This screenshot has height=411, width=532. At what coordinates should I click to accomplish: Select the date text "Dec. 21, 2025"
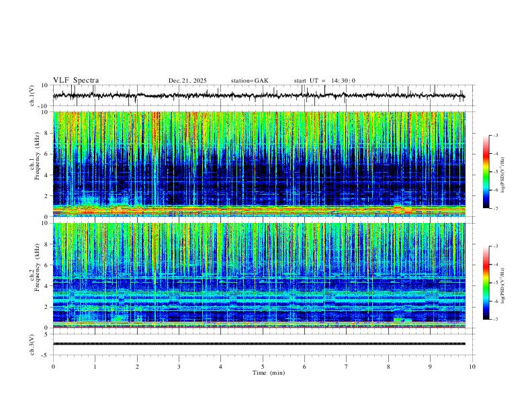pos(187,81)
